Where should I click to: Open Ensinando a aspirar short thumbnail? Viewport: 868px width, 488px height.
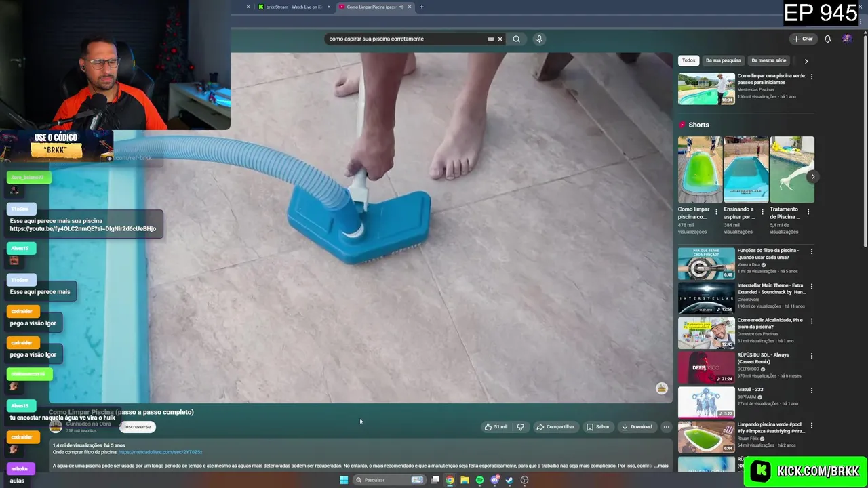click(x=746, y=169)
